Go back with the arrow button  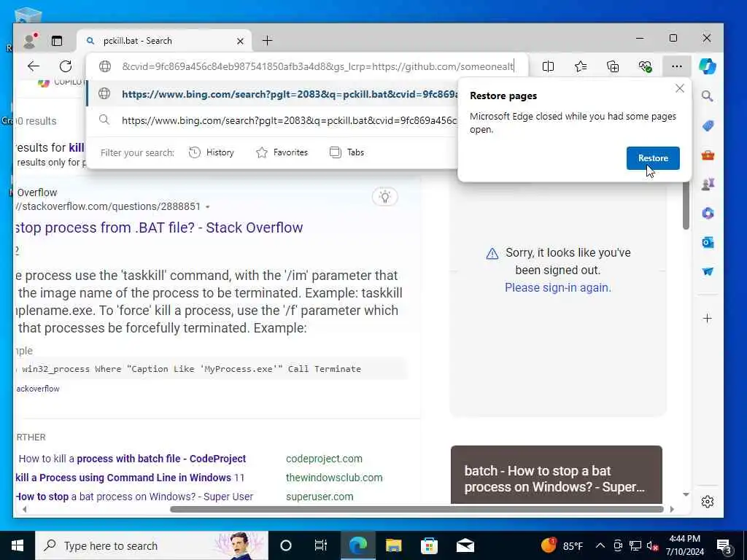(x=34, y=66)
